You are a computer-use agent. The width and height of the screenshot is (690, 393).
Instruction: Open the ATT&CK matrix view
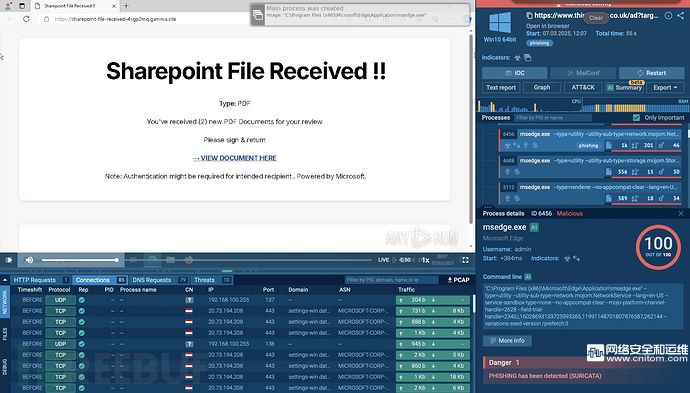point(583,88)
